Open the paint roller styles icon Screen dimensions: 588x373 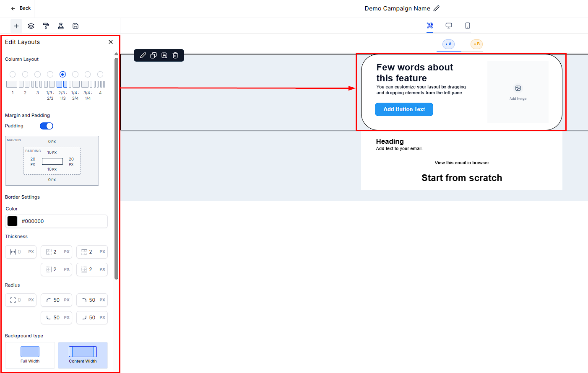[46, 26]
